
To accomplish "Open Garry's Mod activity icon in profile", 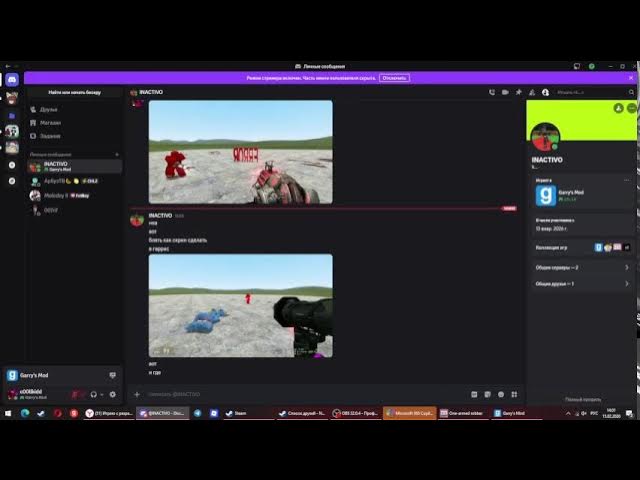I will point(546,196).
